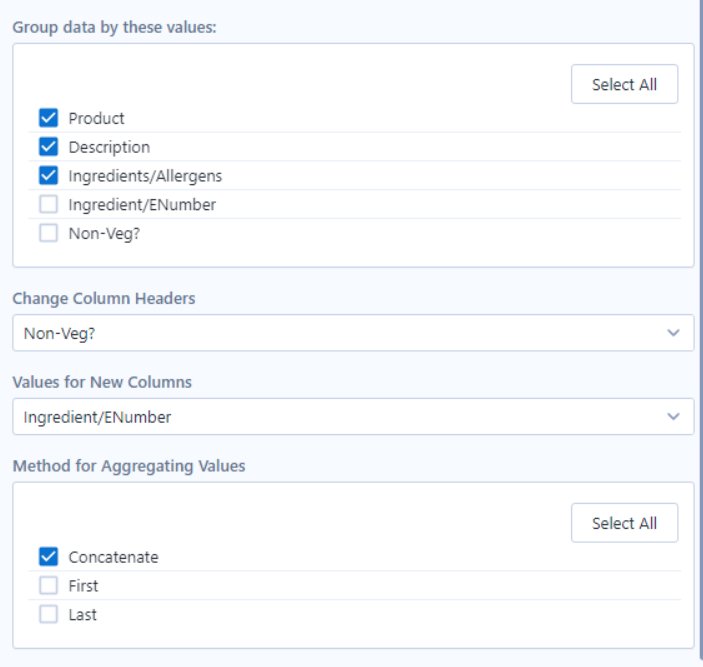Uncheck the Product checkbox

(x=48, y=118)
